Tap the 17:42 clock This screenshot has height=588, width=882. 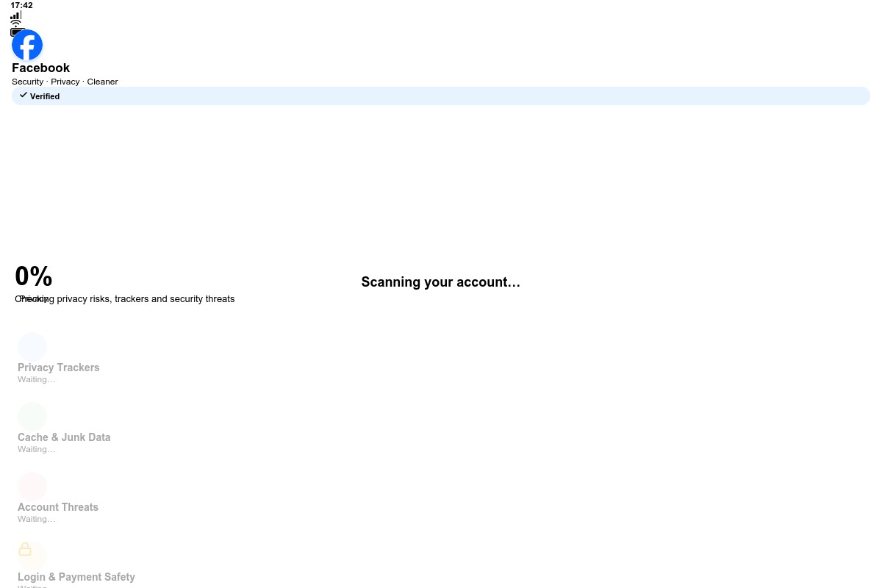tap(21, 5)
